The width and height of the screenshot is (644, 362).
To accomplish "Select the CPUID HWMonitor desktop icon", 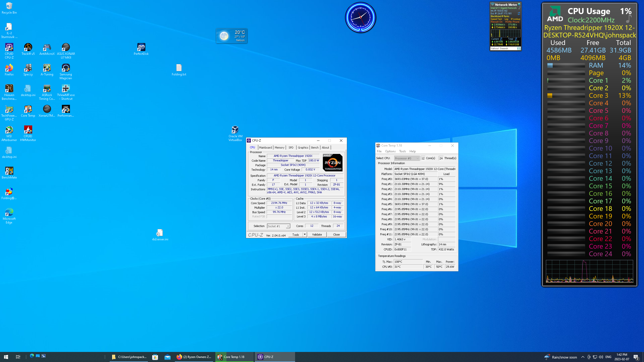I will coord(28,133).
